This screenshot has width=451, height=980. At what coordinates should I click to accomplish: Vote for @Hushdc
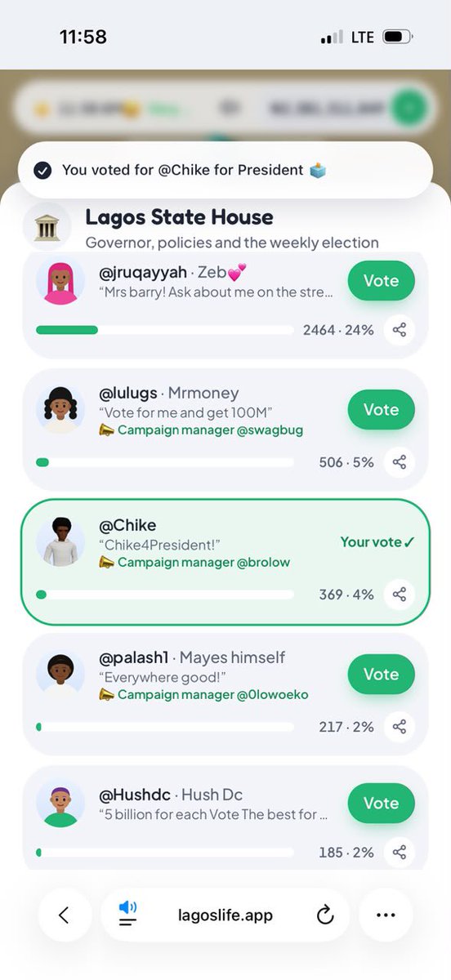[x=381, y=803]
